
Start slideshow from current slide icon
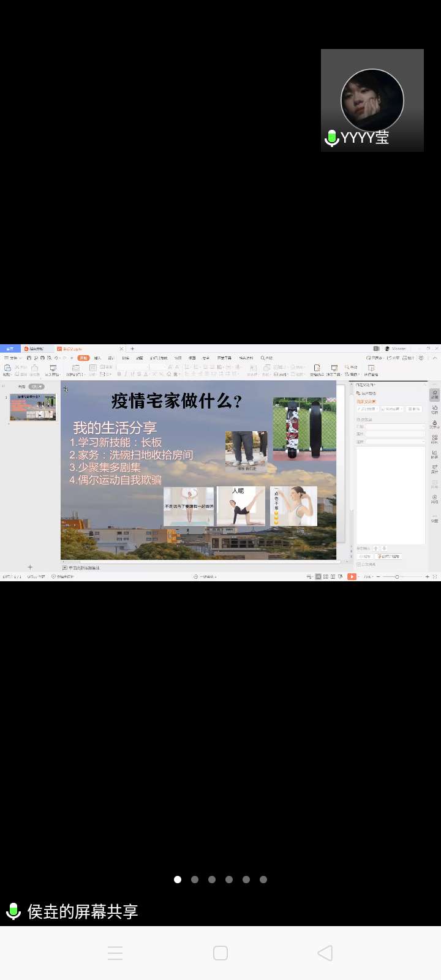[53, 369]
